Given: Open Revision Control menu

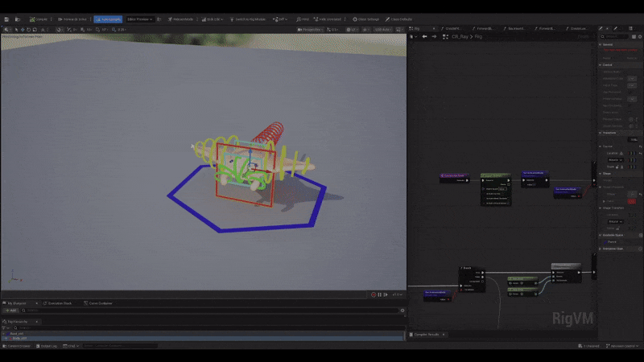Looking at the screenshot, I should click(x=622, y=346).
